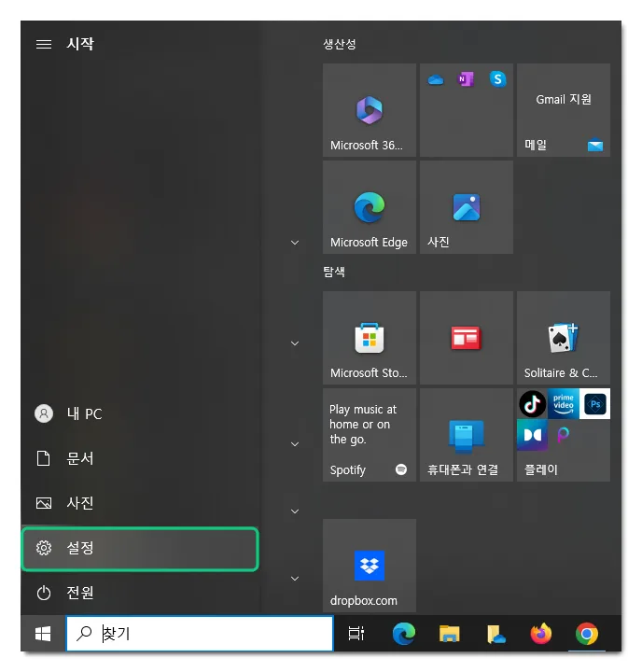This screenshot has width=642, height=672.
Task: Click the 탐색 group heading
Action: coord(334,272)
